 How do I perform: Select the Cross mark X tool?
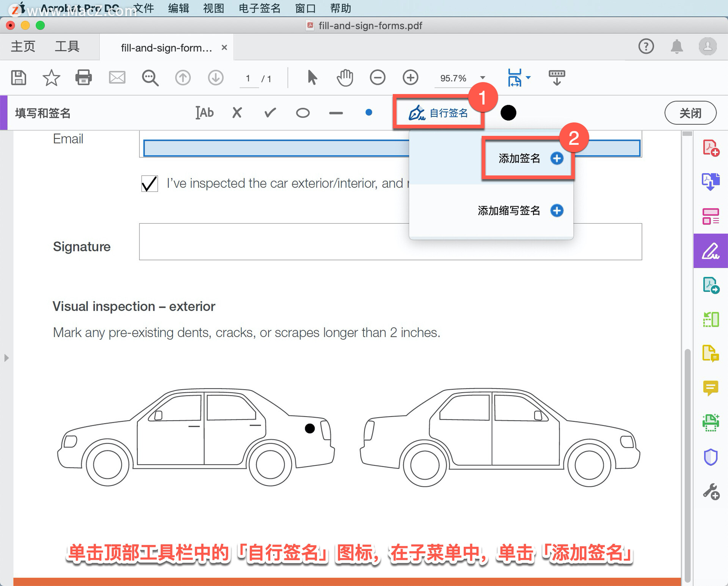click(x=237, y=113)
